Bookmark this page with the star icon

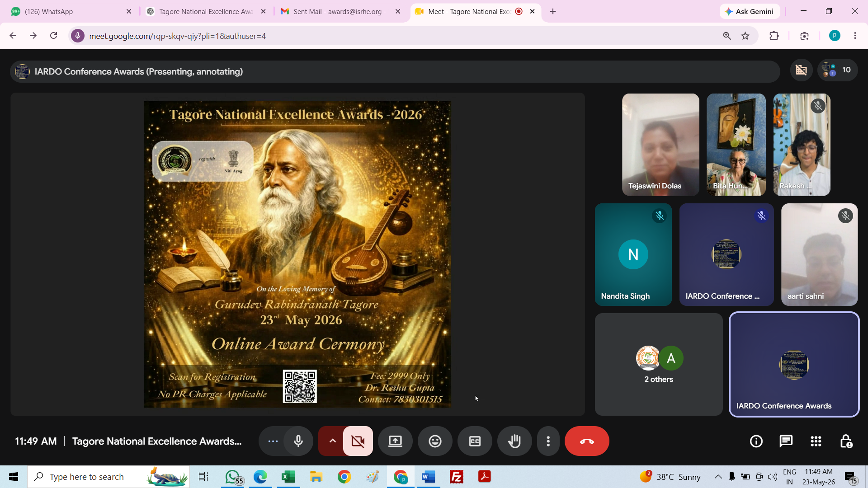tap(745, 36)
